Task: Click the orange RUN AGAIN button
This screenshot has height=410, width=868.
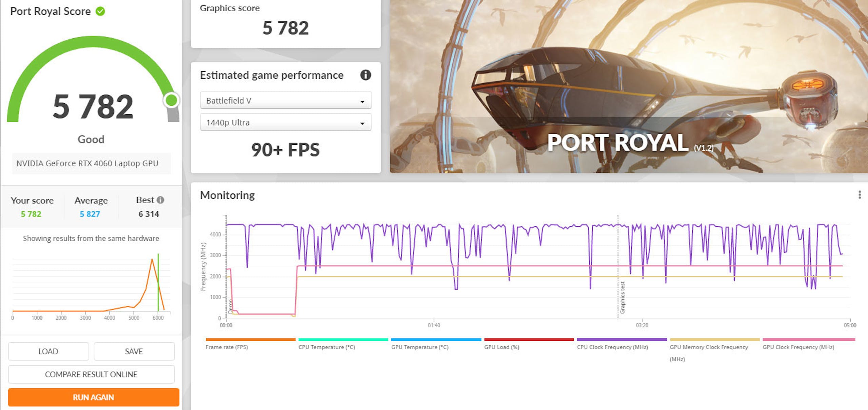Action: (x=94, y=397)
